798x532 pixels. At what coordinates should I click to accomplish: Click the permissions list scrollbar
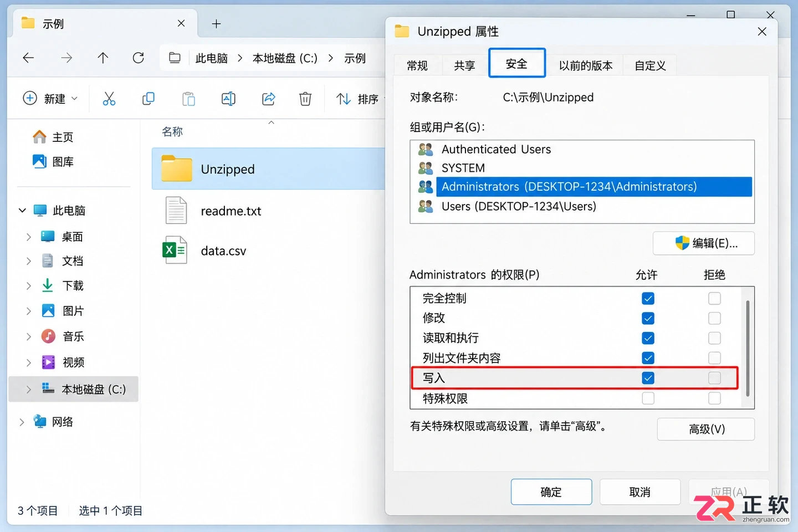[748, 348]
